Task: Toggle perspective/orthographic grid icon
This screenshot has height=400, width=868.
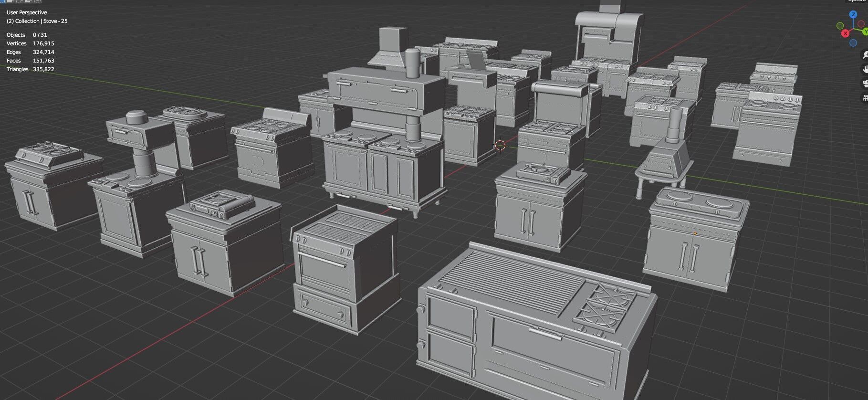Action: (x=866, y=98)
